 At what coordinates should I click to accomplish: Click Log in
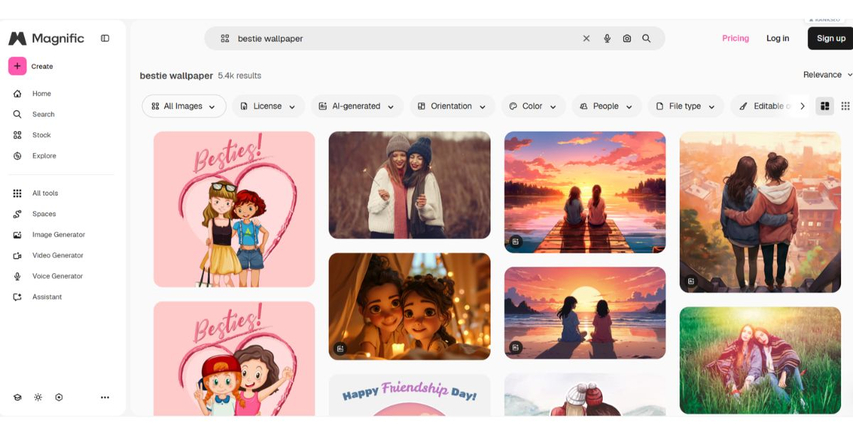pos(777,38)
